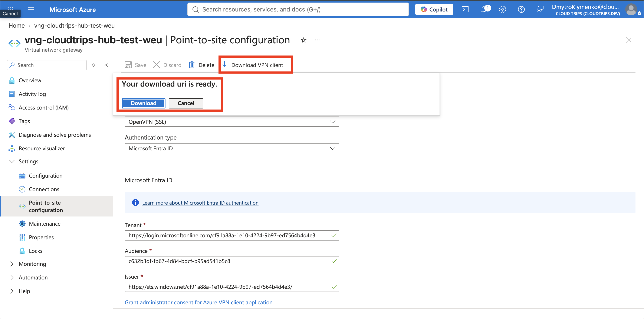Go to Home breadcrumb
The height and width of the screenshot is (319, 644).
[16, 26]
